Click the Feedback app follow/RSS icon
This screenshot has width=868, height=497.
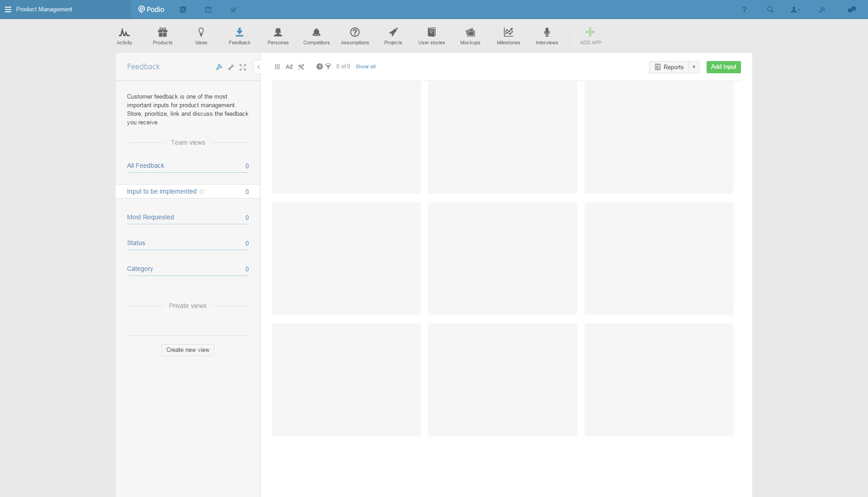click(219, 67)
